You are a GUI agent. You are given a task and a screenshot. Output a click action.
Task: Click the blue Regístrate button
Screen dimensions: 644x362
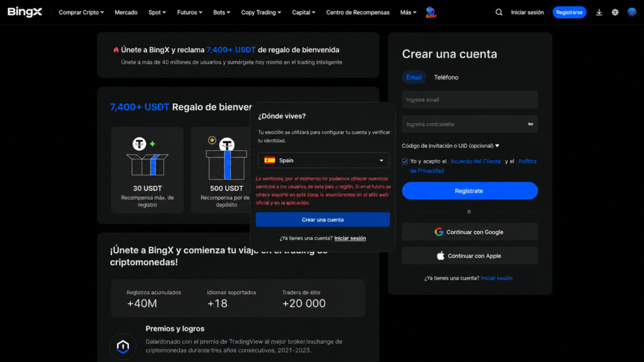pyautogui.click(x=469, y=191)
